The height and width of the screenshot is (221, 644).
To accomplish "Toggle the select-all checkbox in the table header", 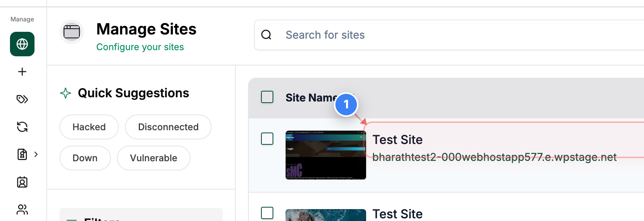I will point(267,97).
